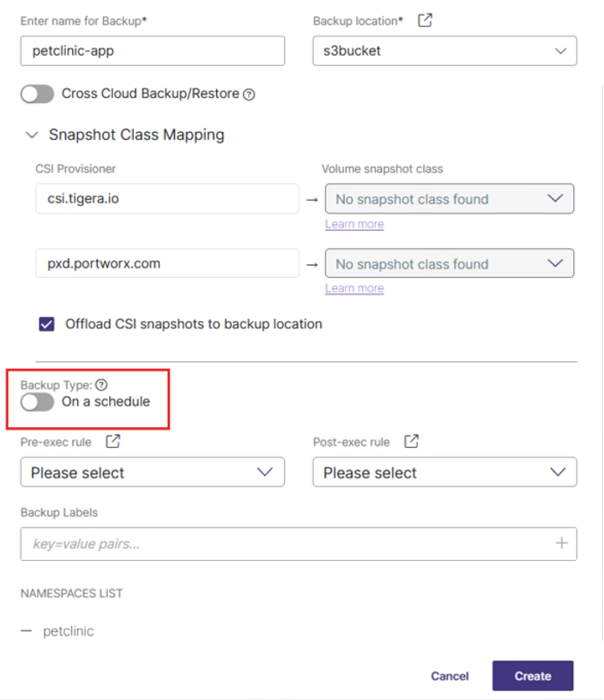Click the Create button
Viewport: 604px width, 700px height.
[532, 676]
